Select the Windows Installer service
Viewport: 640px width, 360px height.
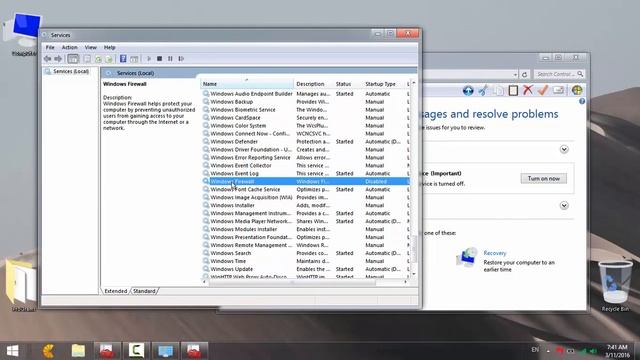coord(306,205)
